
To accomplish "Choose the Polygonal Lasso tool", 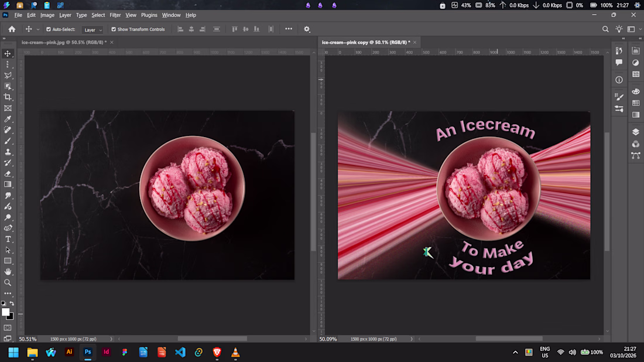I will (x=8, y=76).
